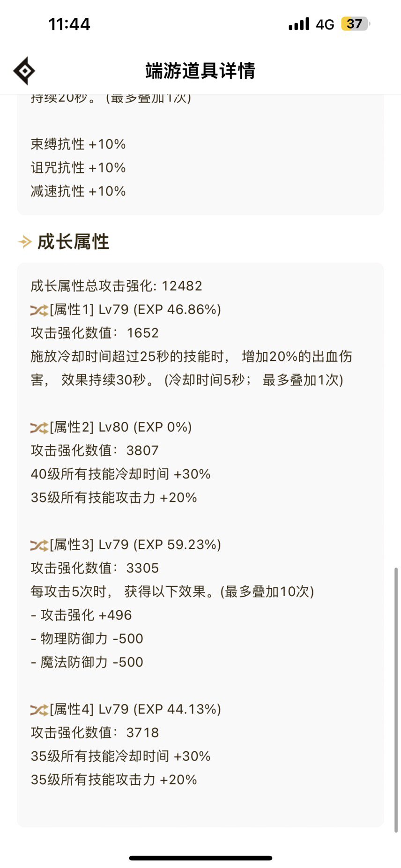The height and width of the screenshot is (868, 401).
Task: Tap the 减速抗性 +10% entry
Action: pyautogui.click(x=78, y=191)
